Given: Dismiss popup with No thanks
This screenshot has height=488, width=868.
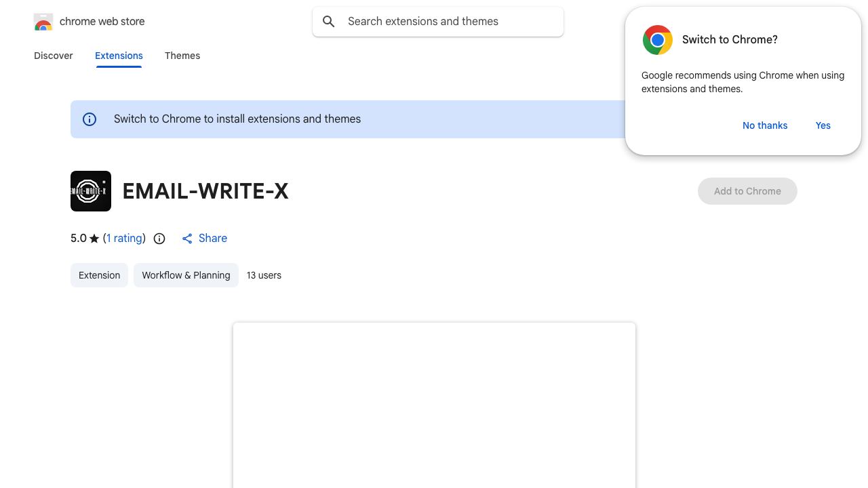Looking at the screenshot, I should click(x=765, y=125).
